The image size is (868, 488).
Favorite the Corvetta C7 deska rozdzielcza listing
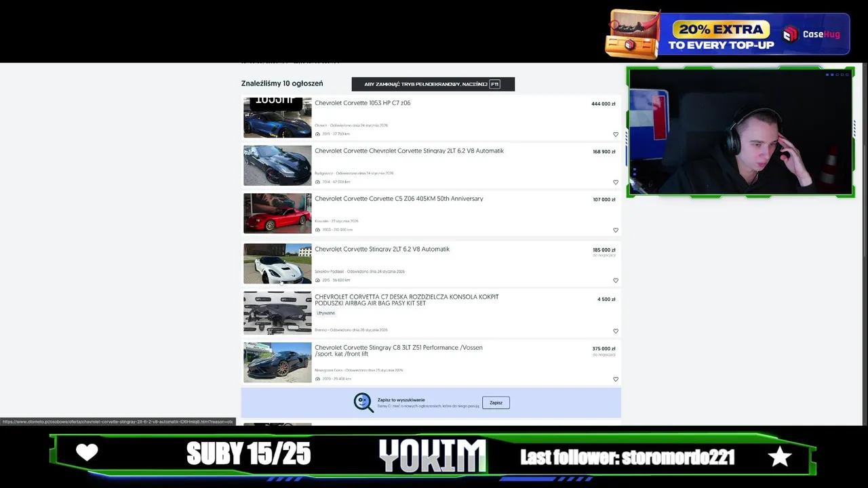pyautogui.click(x=616, y=331)
